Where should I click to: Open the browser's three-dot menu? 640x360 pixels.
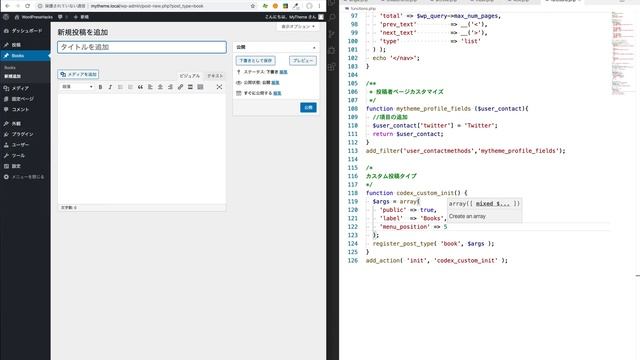319,6
